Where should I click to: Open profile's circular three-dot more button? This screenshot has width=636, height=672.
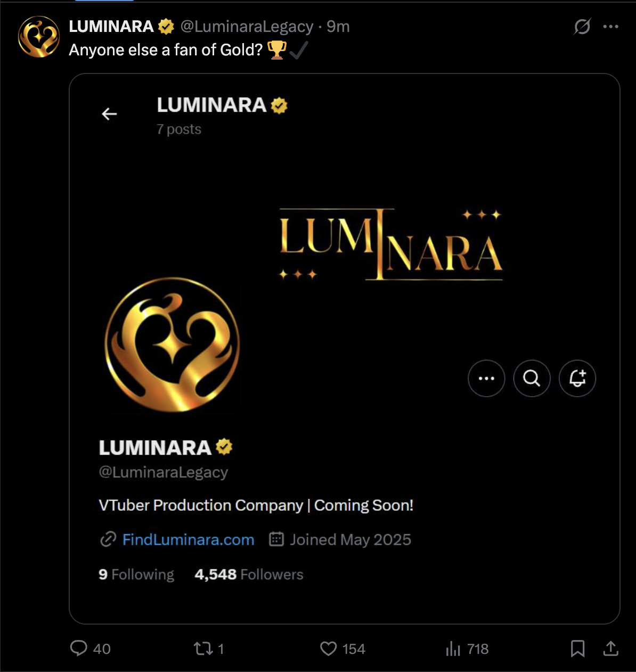[486, 378]
